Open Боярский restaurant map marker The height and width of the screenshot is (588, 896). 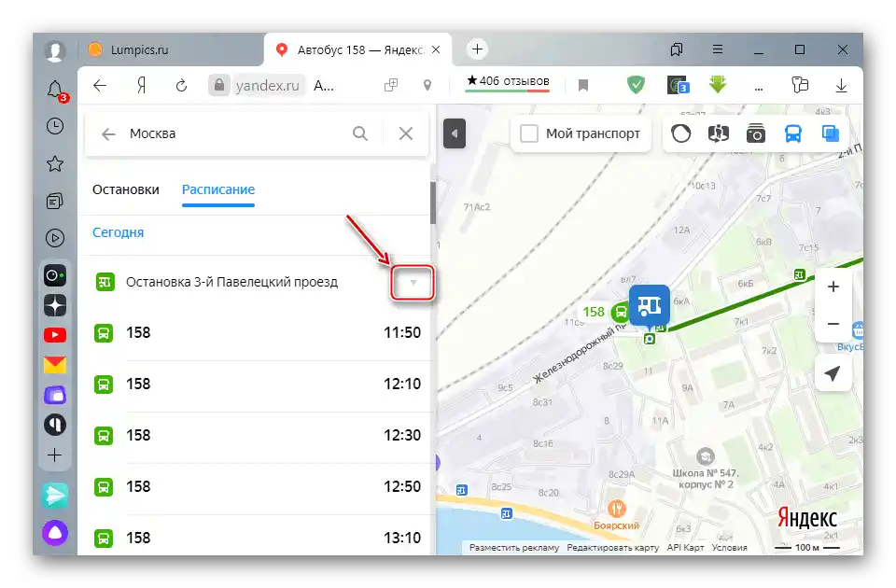pos(616,508)
